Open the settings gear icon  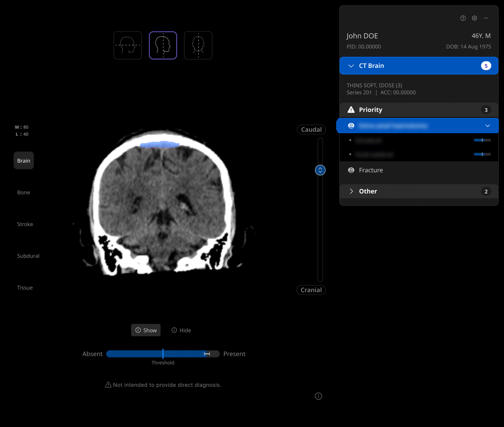(x=474, y=18)
